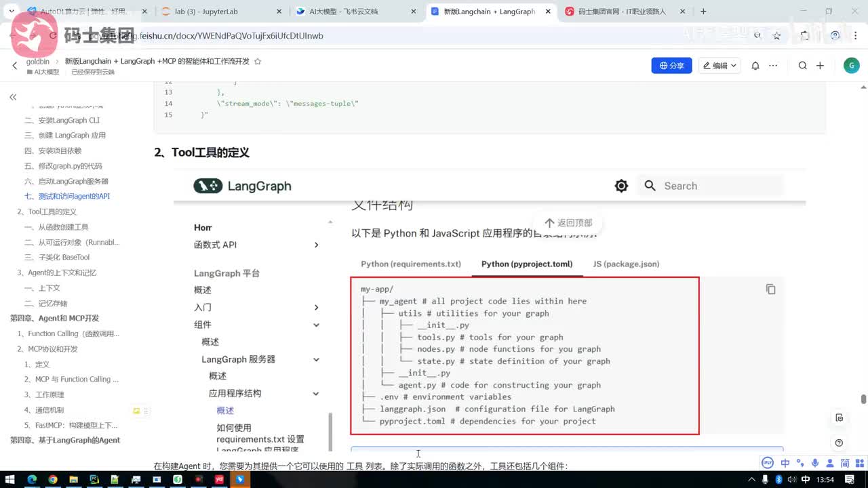The height and width of the screenshot is (488, 868).
Task: Jump to 3、工作原理 outline item
Action: 44,394
